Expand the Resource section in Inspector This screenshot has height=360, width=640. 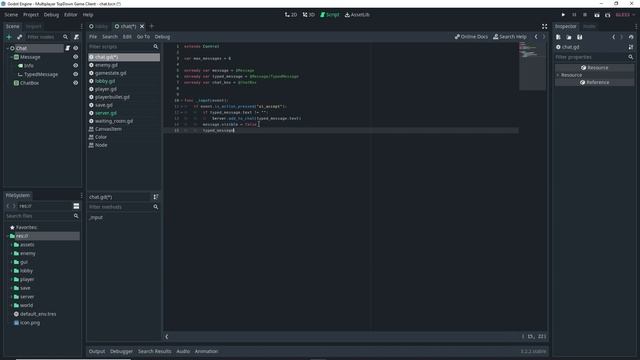pos(558,75)
